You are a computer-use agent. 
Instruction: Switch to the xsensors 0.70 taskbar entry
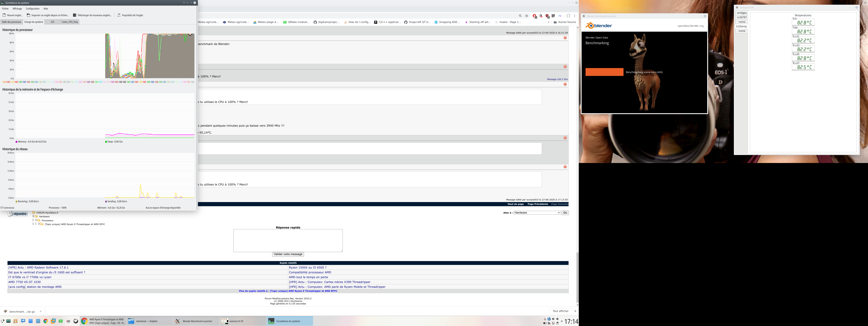(243, 321)
